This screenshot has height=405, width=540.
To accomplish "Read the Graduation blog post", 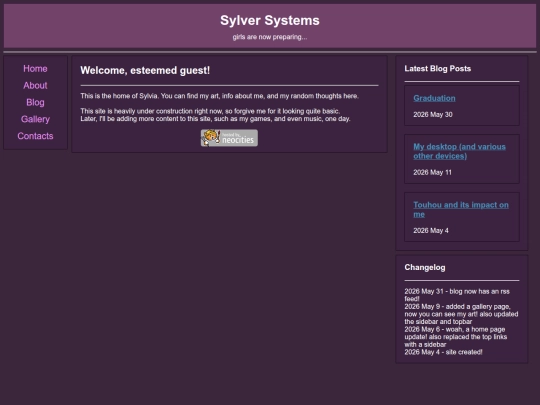I will coord(434,98).
